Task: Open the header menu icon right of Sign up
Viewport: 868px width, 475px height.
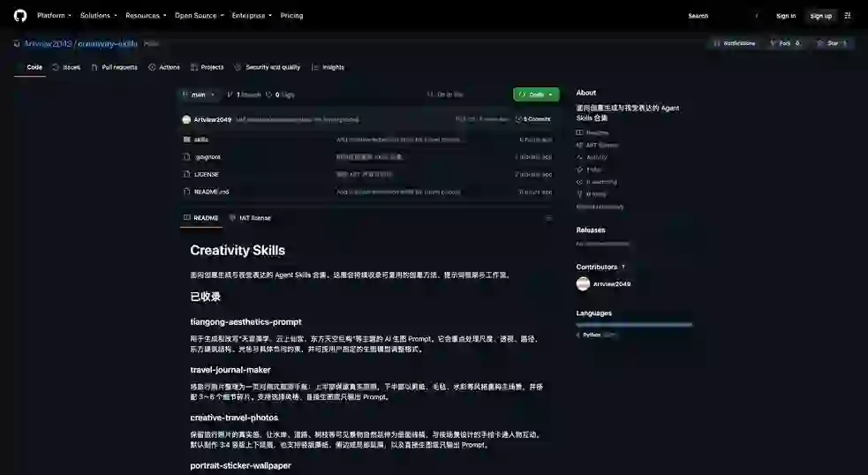Action: [x=848, y=16]
